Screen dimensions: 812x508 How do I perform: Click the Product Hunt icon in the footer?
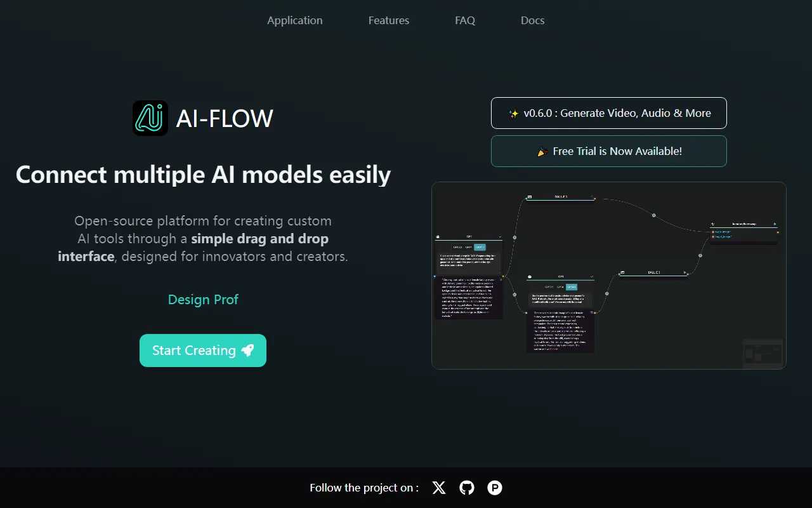pyautogui.click(x=494, y=487)
